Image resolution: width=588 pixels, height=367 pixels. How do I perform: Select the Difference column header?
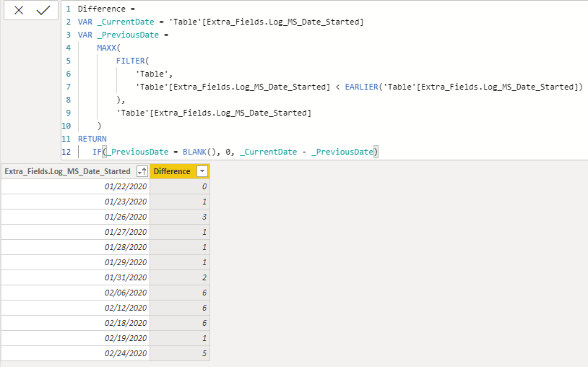[172, 171]
